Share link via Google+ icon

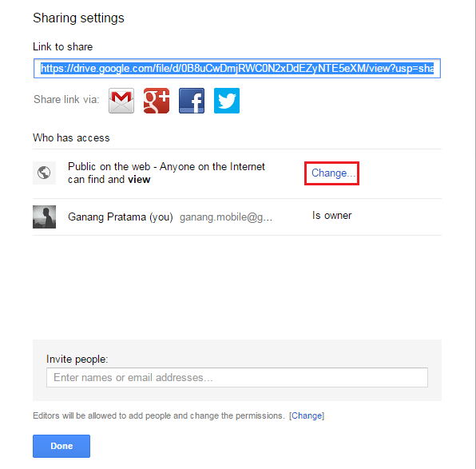click(157, 101)
